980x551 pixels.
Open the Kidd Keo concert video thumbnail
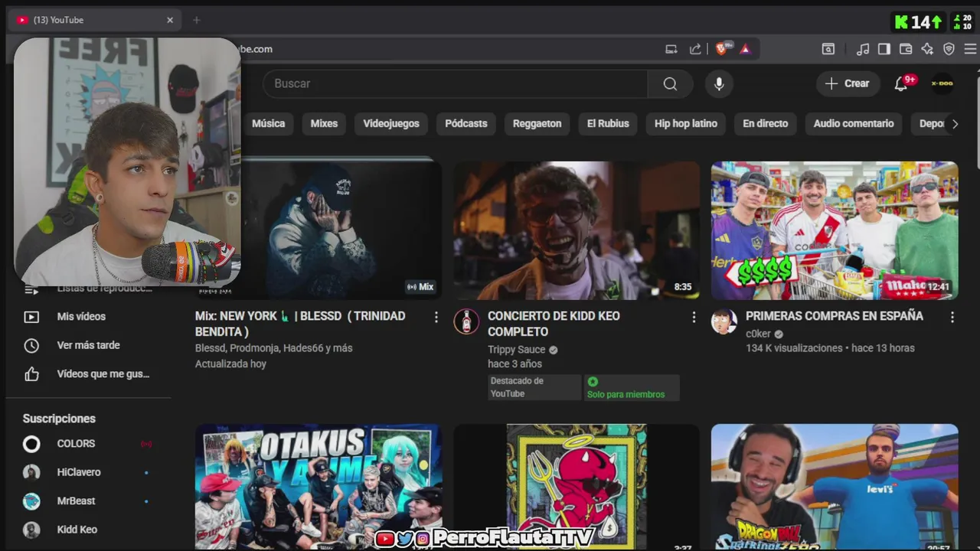click(x=577, y=230)
